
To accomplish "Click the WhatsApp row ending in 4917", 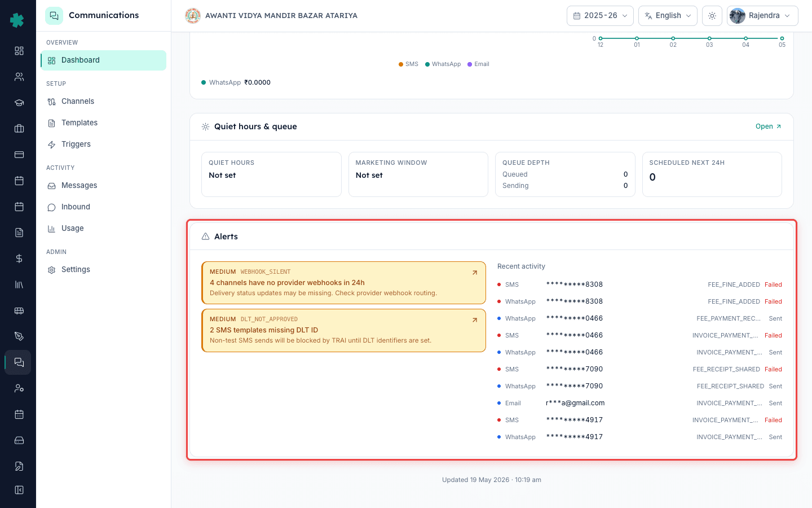I will pyautogui.click(x=639, y=437).
